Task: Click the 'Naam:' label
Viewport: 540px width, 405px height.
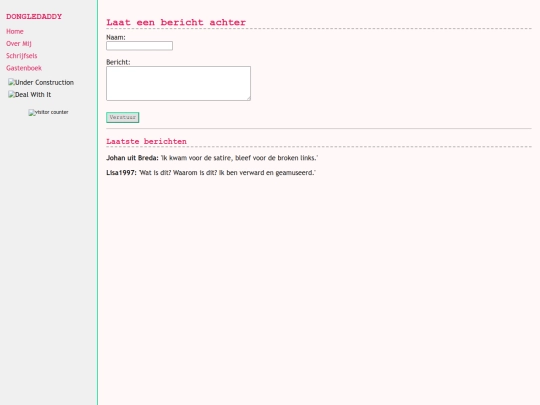Action: 116,37
